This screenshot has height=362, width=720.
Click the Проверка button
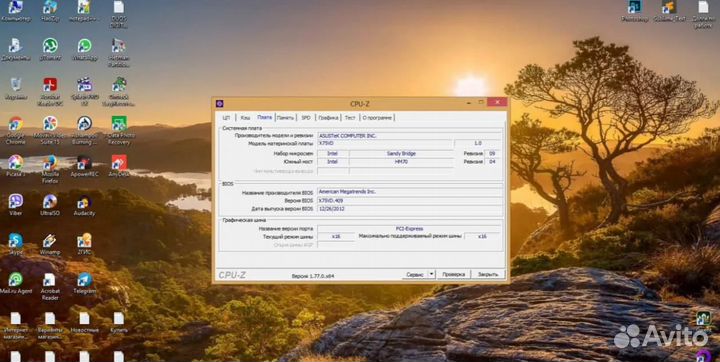pyautogui.click(x=453, y=274)
